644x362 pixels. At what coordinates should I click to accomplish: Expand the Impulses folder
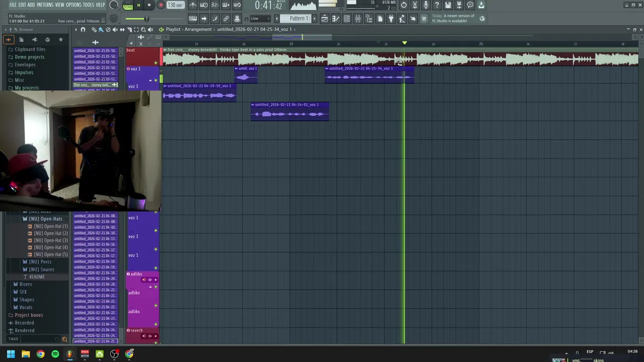click(24, 72)
